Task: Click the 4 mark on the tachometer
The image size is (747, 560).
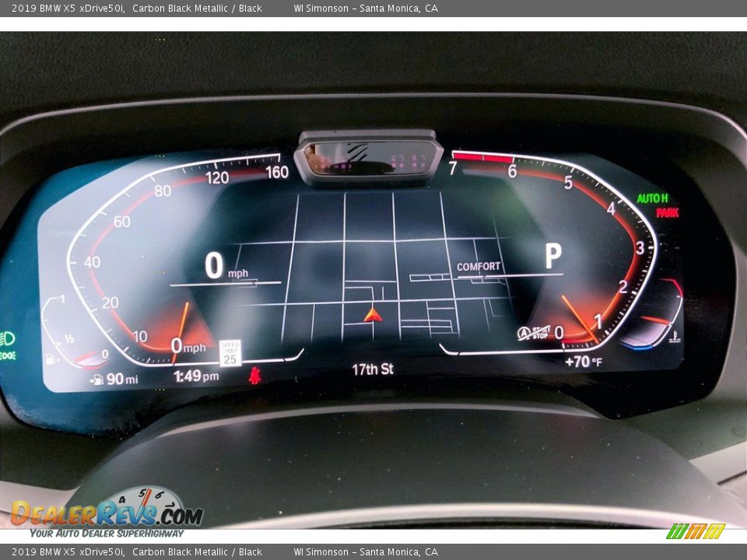Action: click(x=612, y=208)
